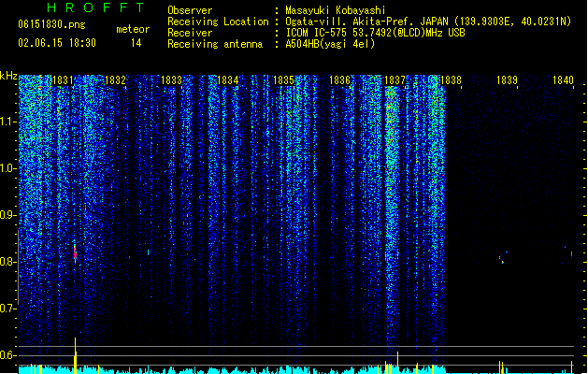The height and width of the screenshot is (374, 588).
Task: Click the 'Receiver' field label
Action: click(x=190, y=33)
